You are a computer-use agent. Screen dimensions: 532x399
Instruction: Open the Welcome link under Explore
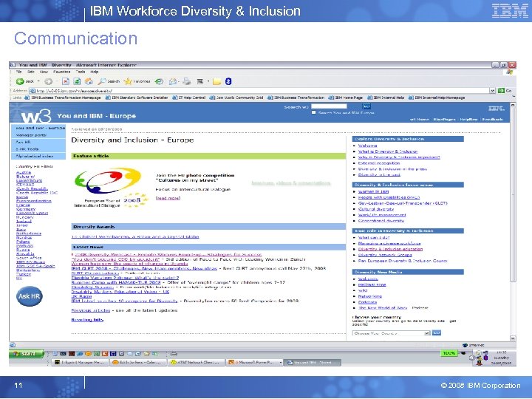click(x=368, y=146)
